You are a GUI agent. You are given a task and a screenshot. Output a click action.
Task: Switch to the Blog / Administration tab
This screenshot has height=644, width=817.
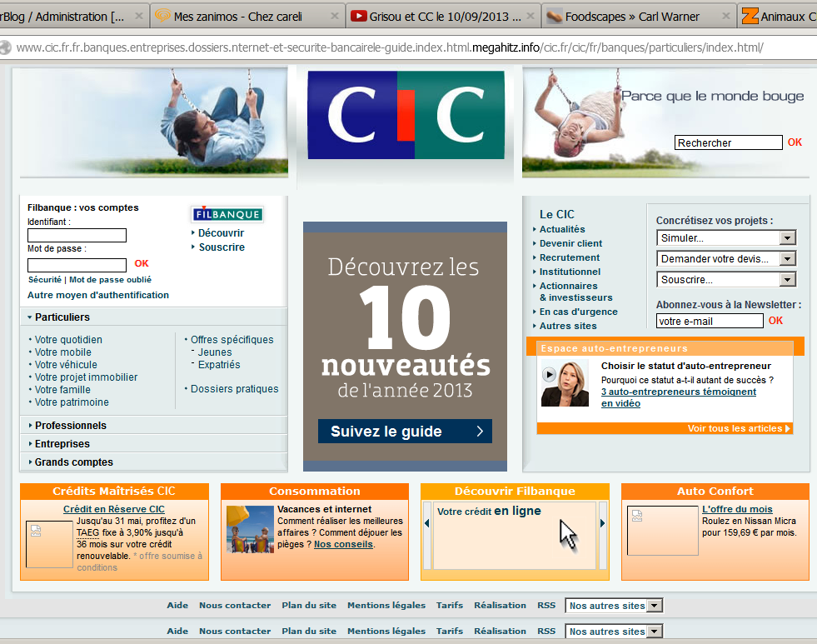coord(73,17)
